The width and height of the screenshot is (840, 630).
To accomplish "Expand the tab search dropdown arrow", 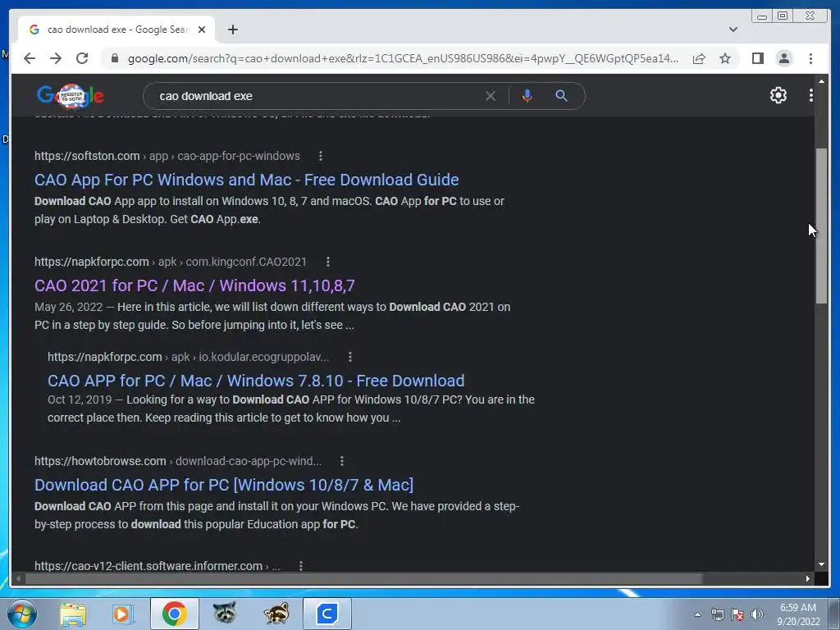I will click(x=733, y=30).
